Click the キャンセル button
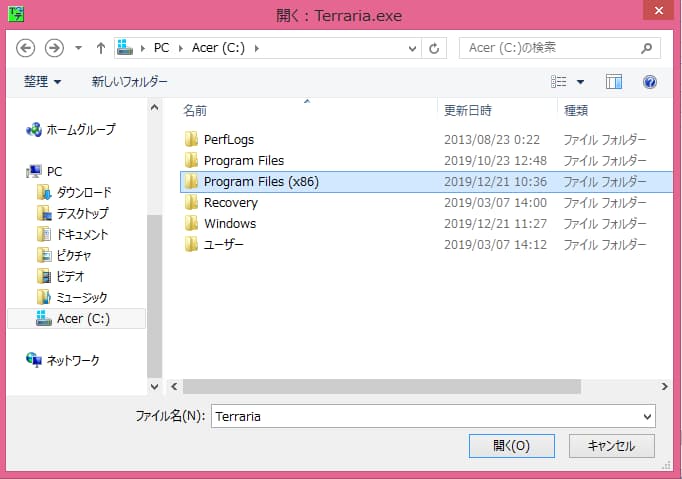The width and height of the screenshot is (682, 479). coord(612,446)
